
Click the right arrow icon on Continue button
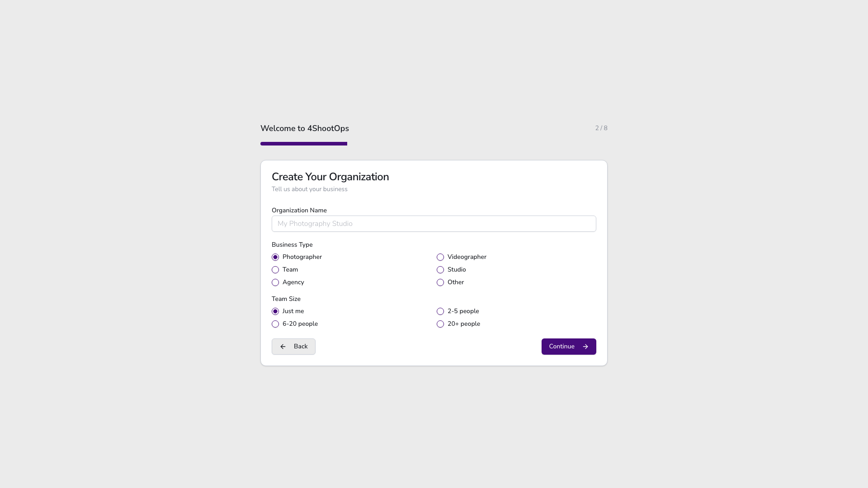pos(585,347)
